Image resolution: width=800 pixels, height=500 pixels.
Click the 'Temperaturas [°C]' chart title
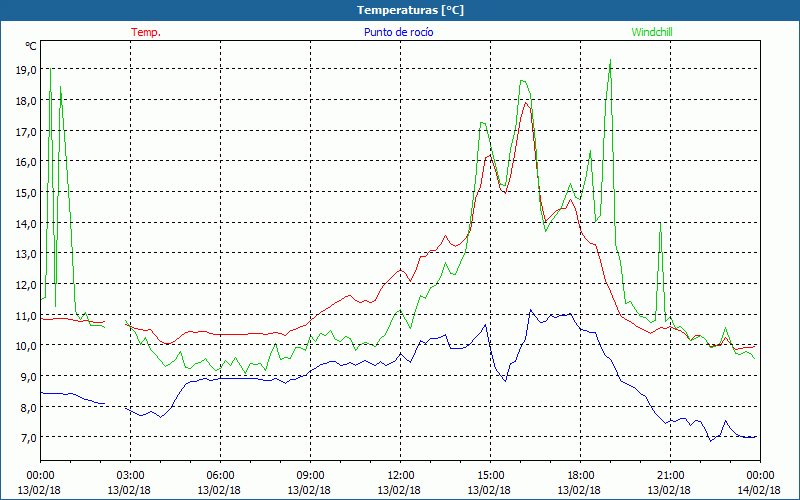click(x=410, y=10)
